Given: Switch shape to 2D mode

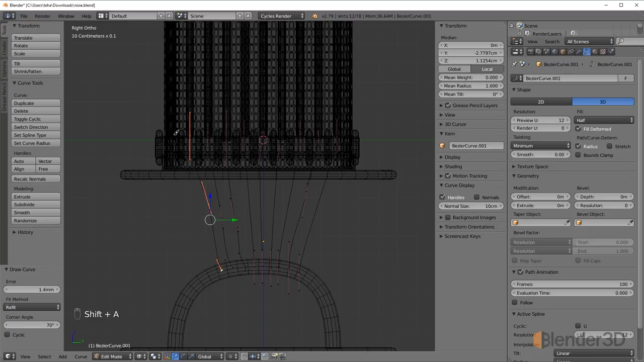Looking at the screenshot, I should click(541, 102).
